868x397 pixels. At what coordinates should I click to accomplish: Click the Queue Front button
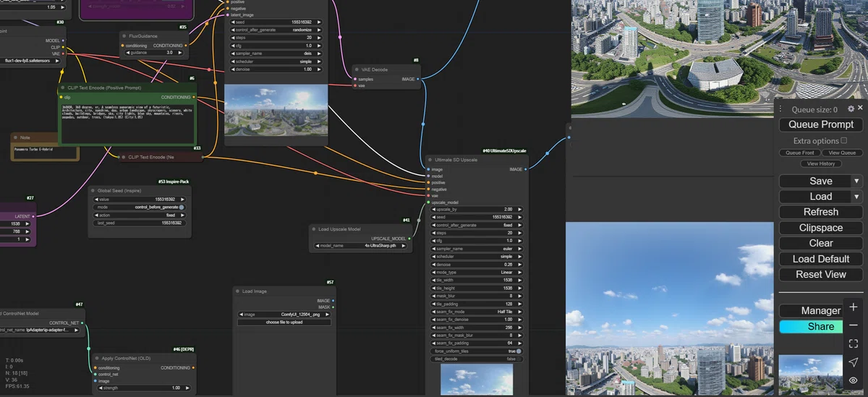click(799, 153)
